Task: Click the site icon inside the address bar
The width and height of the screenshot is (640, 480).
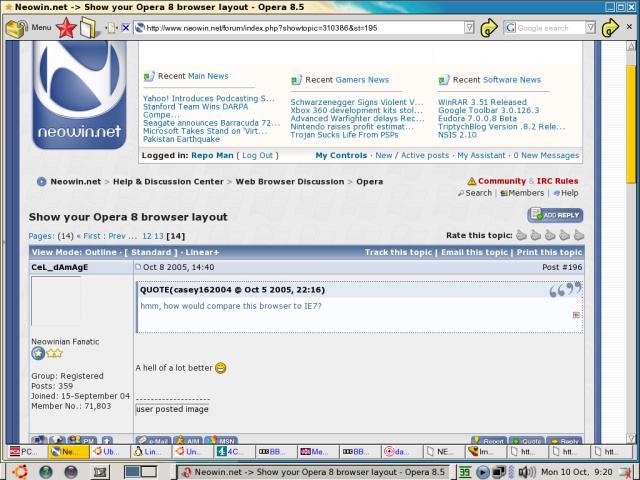Action: [140, 28]
